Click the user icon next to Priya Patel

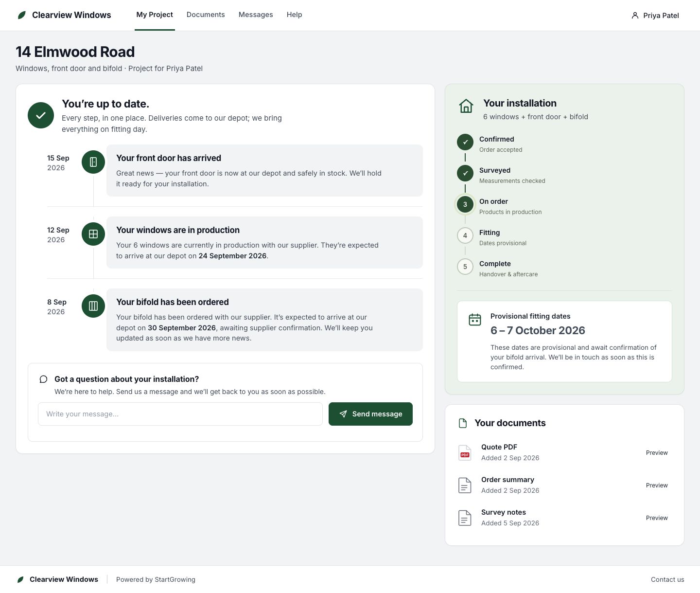pos(635,16)
